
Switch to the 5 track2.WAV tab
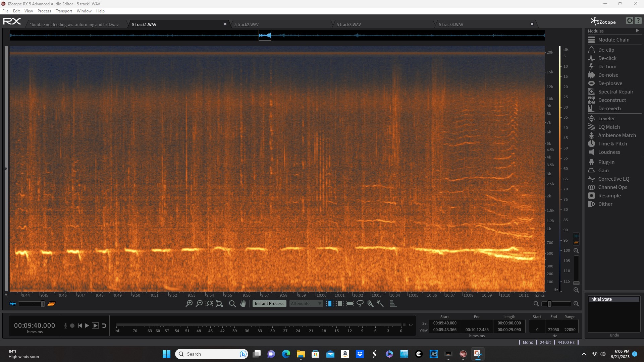(281, 24)
